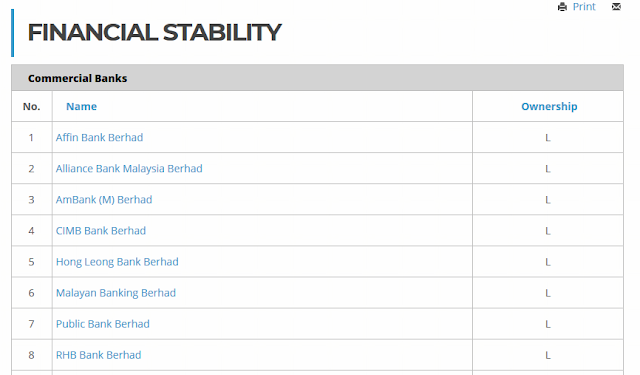
Task: Open Public Bank Berhad link
Action: point(103,324)
